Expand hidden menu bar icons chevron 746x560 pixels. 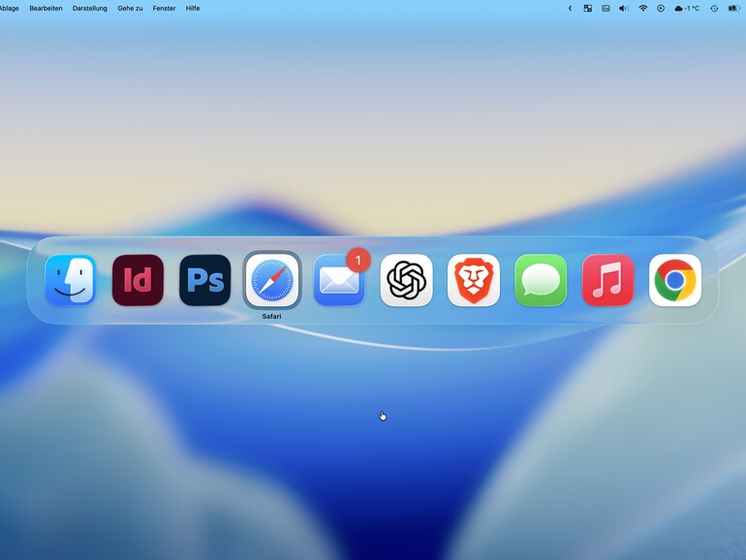click(570, 8)
